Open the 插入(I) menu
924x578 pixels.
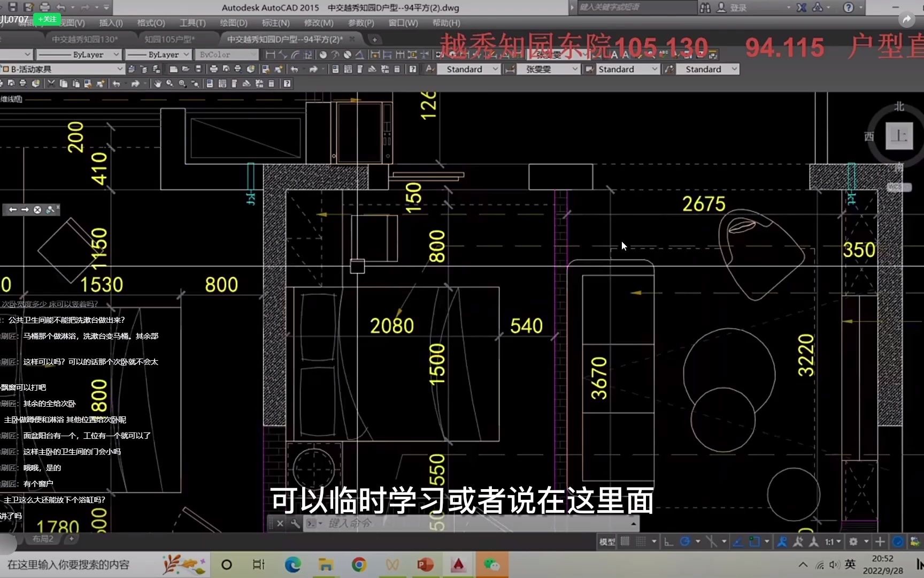tap(111, 22)
